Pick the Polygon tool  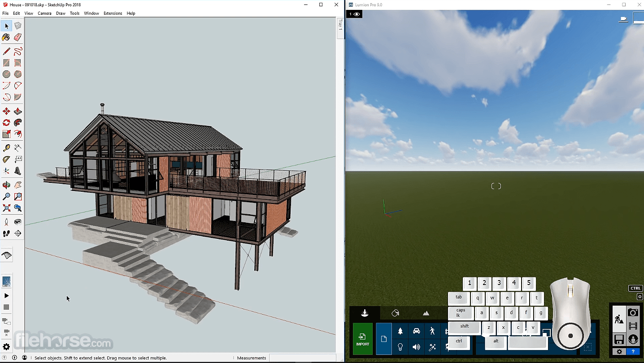point(18,74)
